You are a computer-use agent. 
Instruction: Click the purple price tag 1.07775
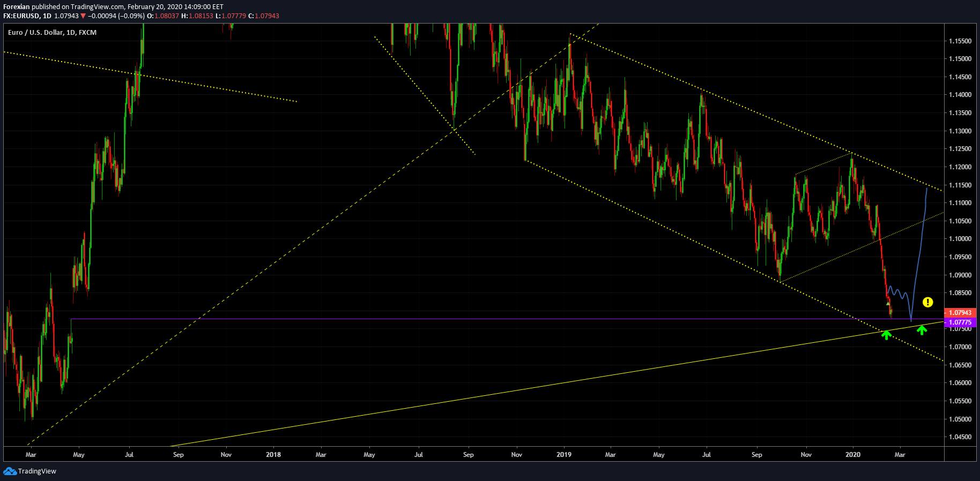(x=960, y=322)
